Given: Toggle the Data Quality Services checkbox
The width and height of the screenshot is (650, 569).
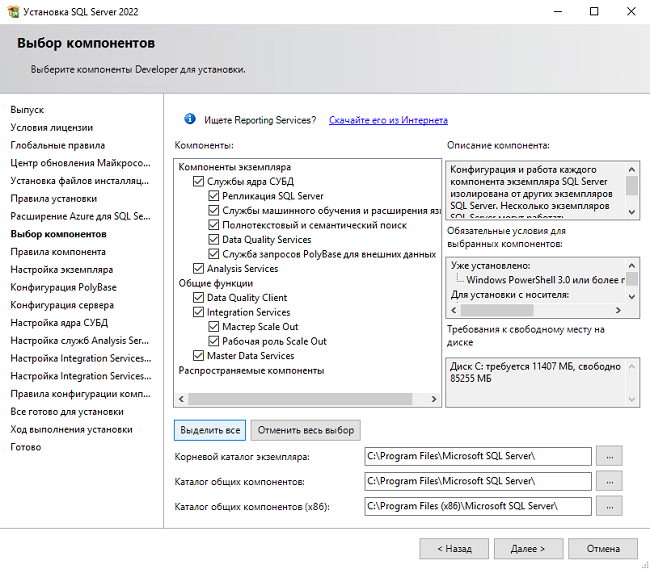Looking at the screenshot, I should pyautogui.click(x=213, y=240).
